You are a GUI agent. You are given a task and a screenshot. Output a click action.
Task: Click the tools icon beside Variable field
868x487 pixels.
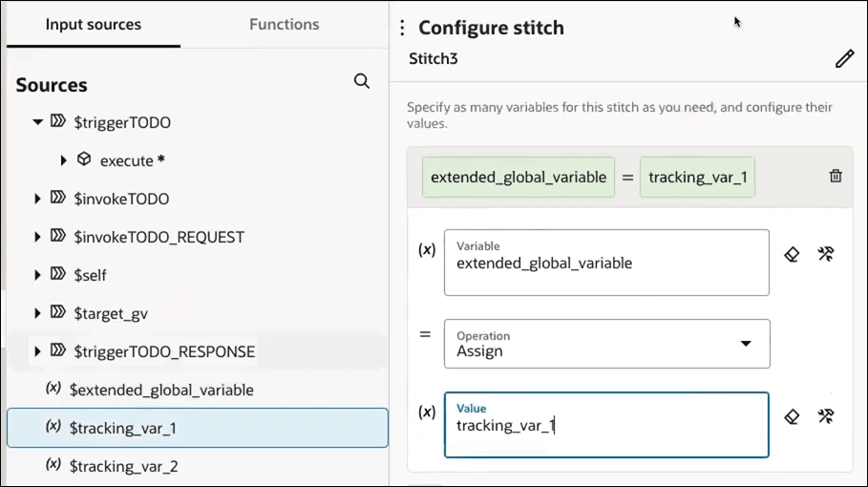click(x=827, y=254)
